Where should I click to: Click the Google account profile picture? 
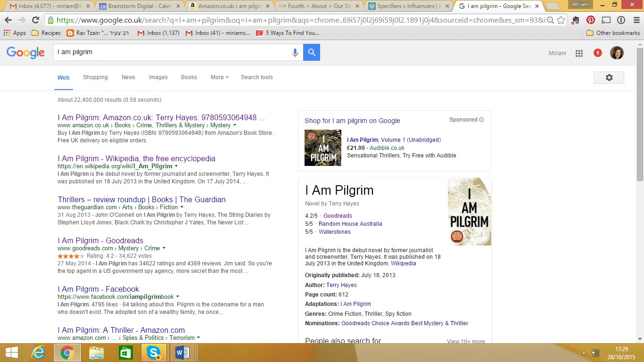[x=617, y=53]
